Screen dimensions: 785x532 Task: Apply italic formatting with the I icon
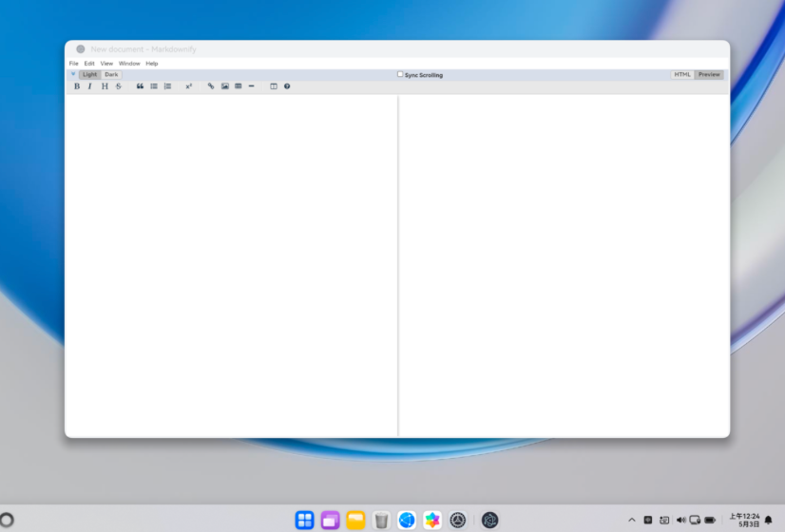[x=90, y=86]
